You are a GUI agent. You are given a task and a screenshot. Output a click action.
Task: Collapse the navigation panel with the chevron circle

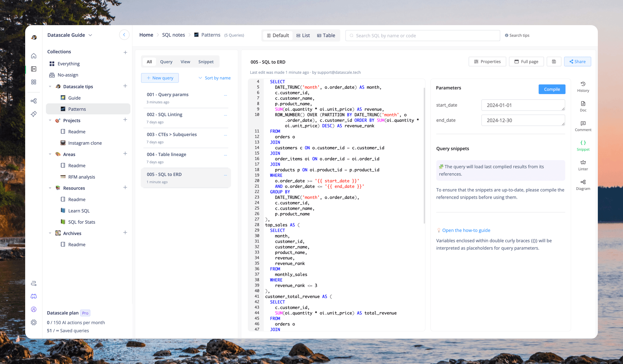click(124, 34)
